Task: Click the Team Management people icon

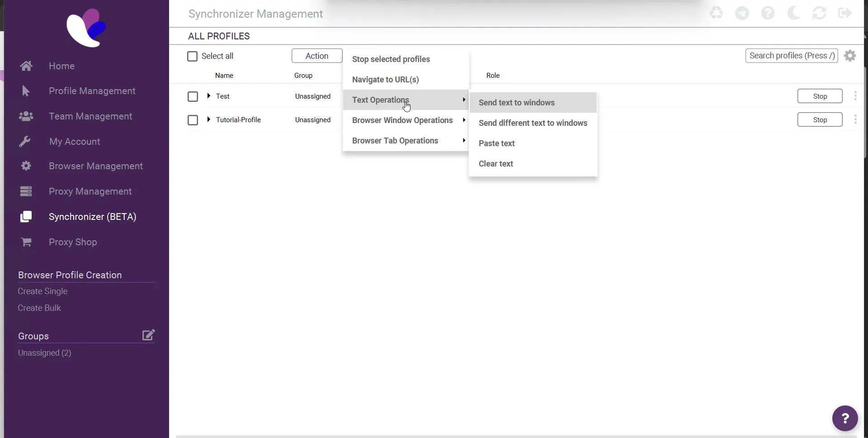Action: pos(26,116)
